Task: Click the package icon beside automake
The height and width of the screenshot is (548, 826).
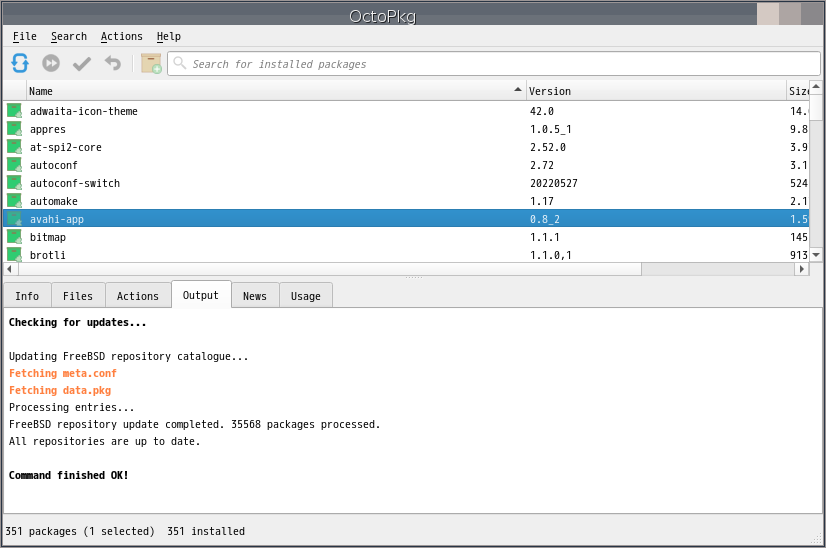Action: point(14,200)
